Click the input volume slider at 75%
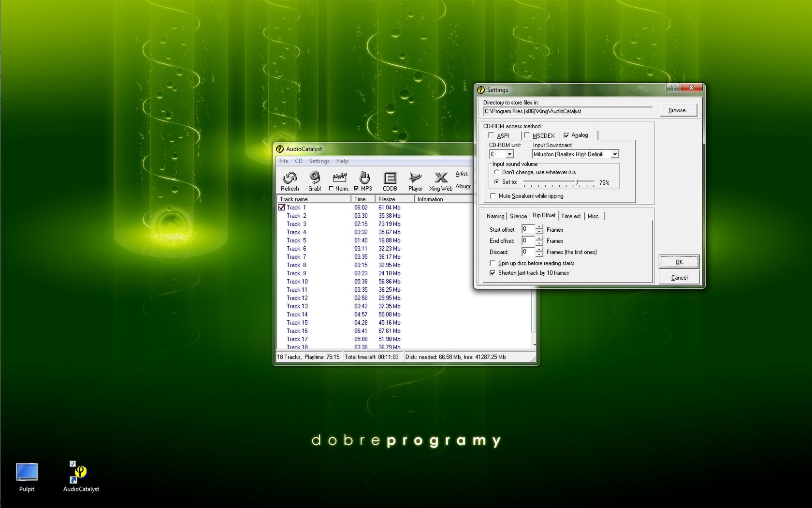The image size is (812, 508). [x=577, y=182]
